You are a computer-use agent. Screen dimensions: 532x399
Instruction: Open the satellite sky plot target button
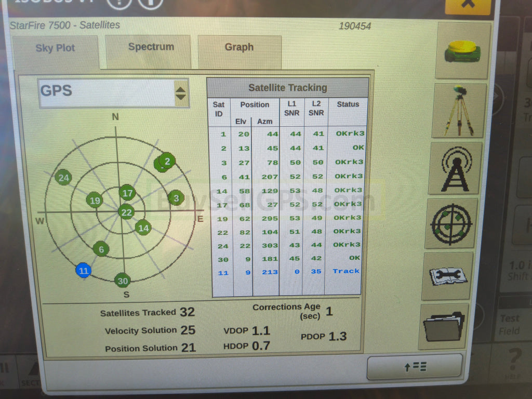[x=451, y=223]
